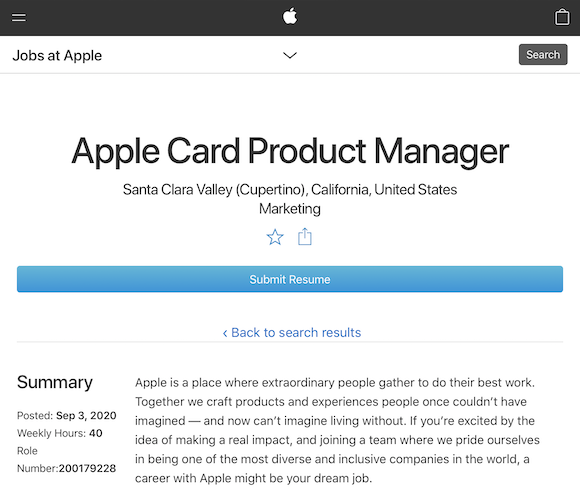Click the Summary heading

(x=55, y=382)
